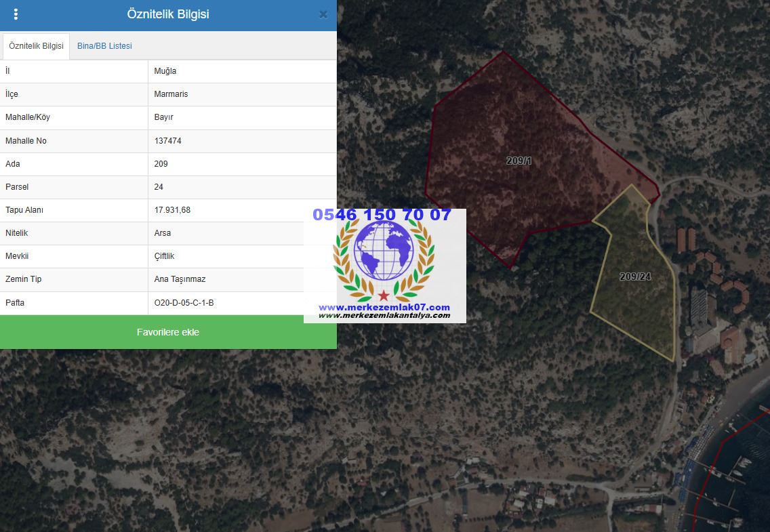The width and height of the screenshot is (770, 532).
Task: Click the Muğla value in İl row
Action: coord(165,71)
